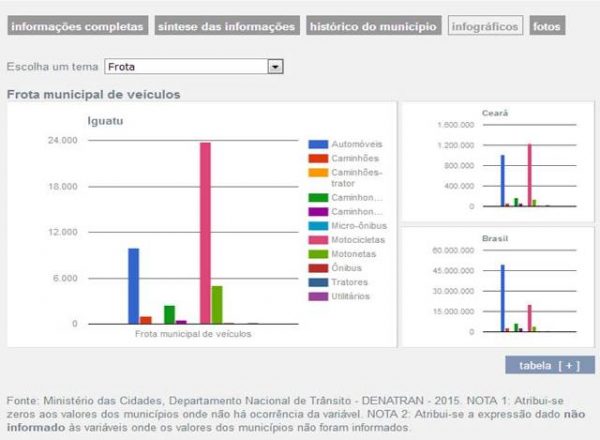This screenshot has height=440, width=600.
Task: Expand the Frota theme dropdown arrow
Action: pyautogui.click(x=276, y=67)
